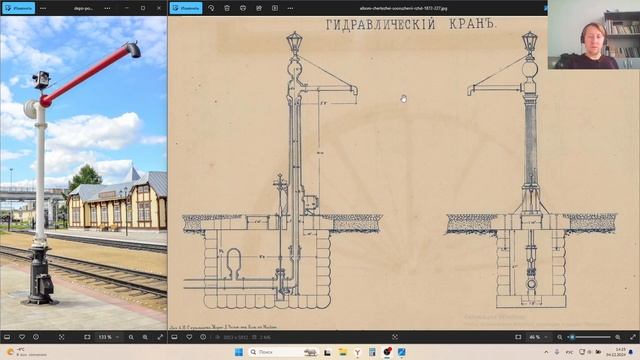This screenshot has width=640, height=360.
Task: Share the hydraulic crane drawing
Action: tap(259, 8)
